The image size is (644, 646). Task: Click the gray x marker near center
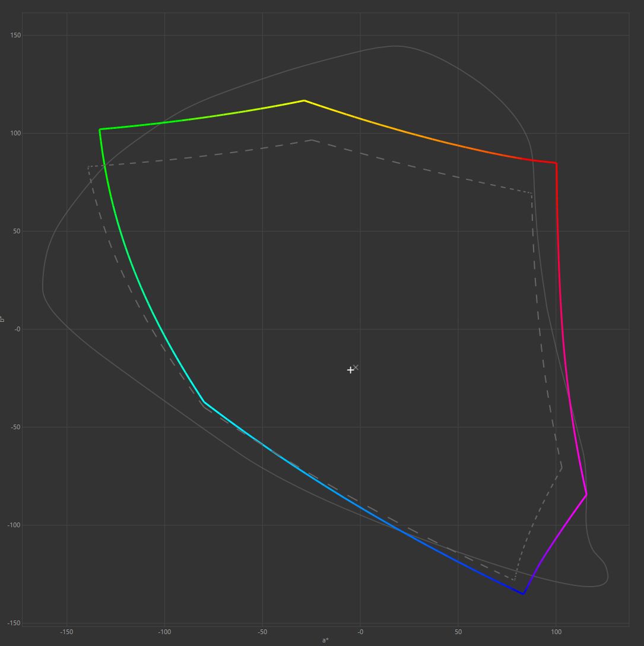[x=356, y=368]
